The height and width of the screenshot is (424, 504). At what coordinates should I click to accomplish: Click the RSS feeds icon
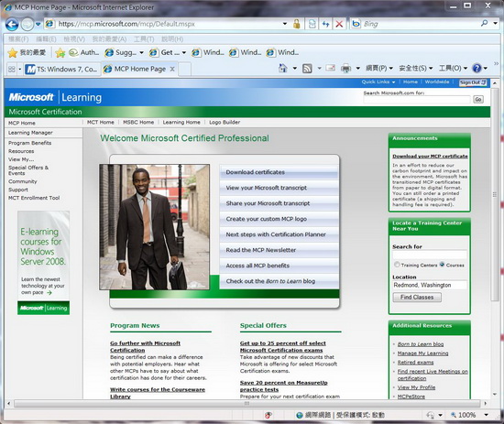pos(307,68)
